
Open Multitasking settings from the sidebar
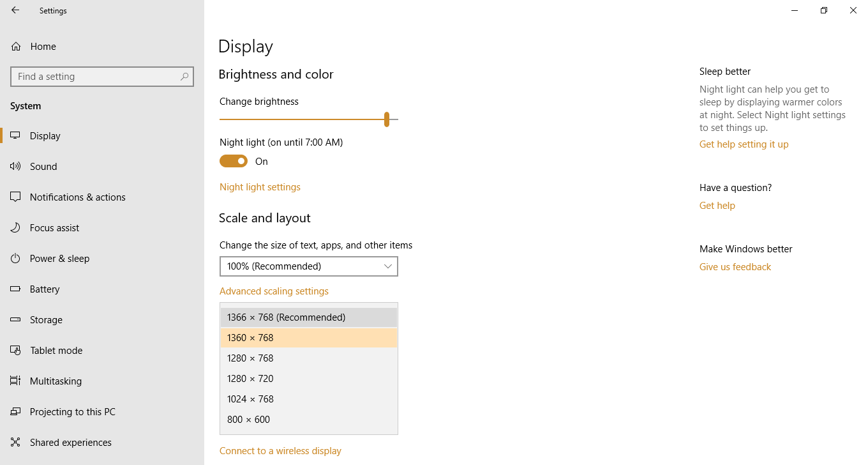tap(15, 381)
